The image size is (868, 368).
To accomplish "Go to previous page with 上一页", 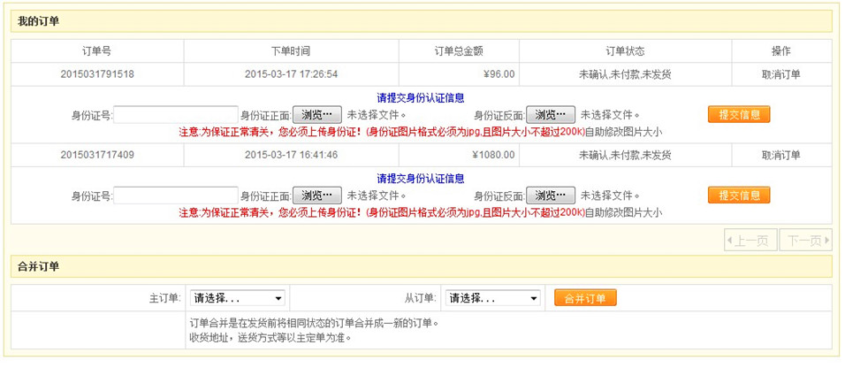I will [750, 241].
